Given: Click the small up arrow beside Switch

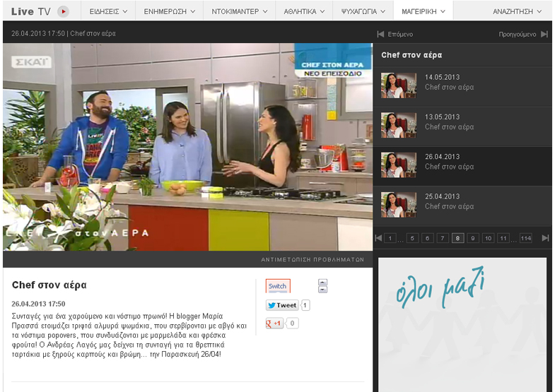Looking at the screenshot, I should tap(322, 283).
